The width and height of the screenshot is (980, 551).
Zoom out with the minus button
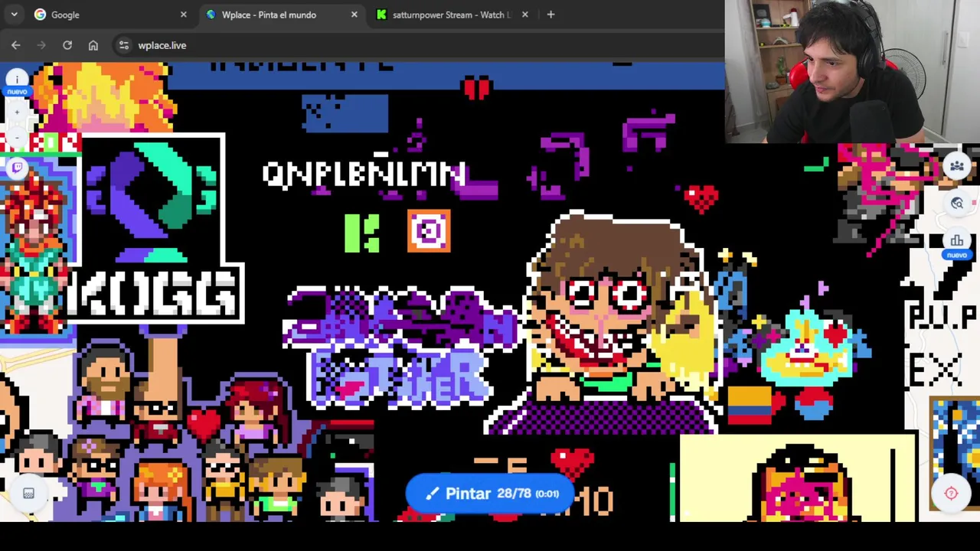click(17, 136)
